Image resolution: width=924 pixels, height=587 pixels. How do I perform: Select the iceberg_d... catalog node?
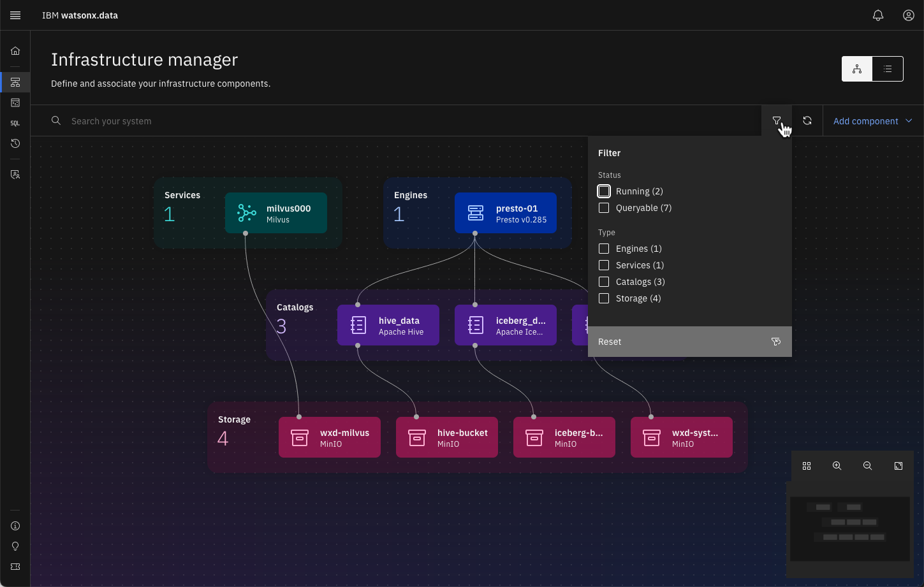coord(506,325)
